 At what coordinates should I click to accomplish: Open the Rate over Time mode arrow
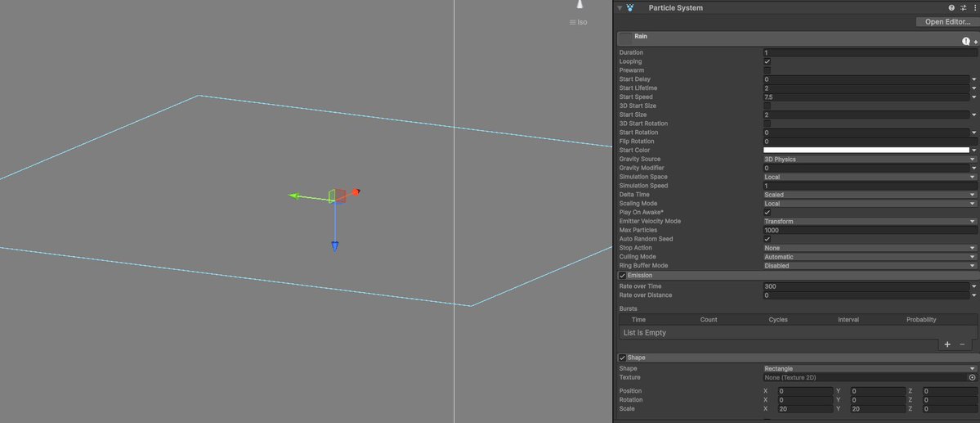(x=973, y=286)
